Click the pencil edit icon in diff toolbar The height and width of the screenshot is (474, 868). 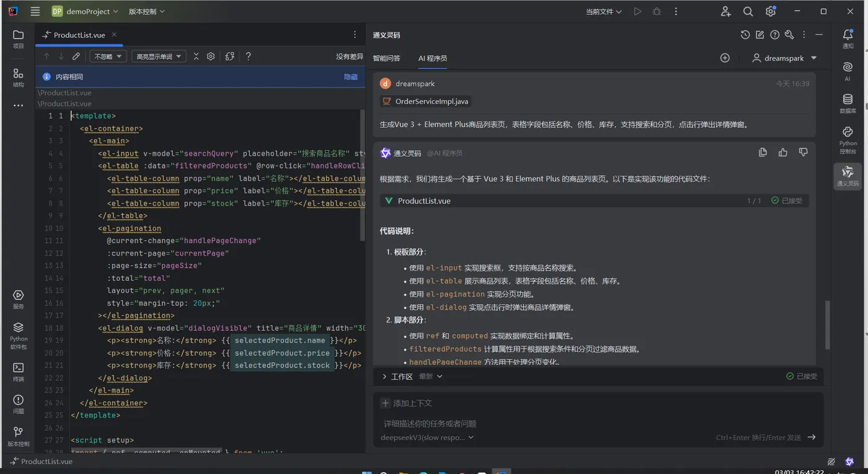76,56
